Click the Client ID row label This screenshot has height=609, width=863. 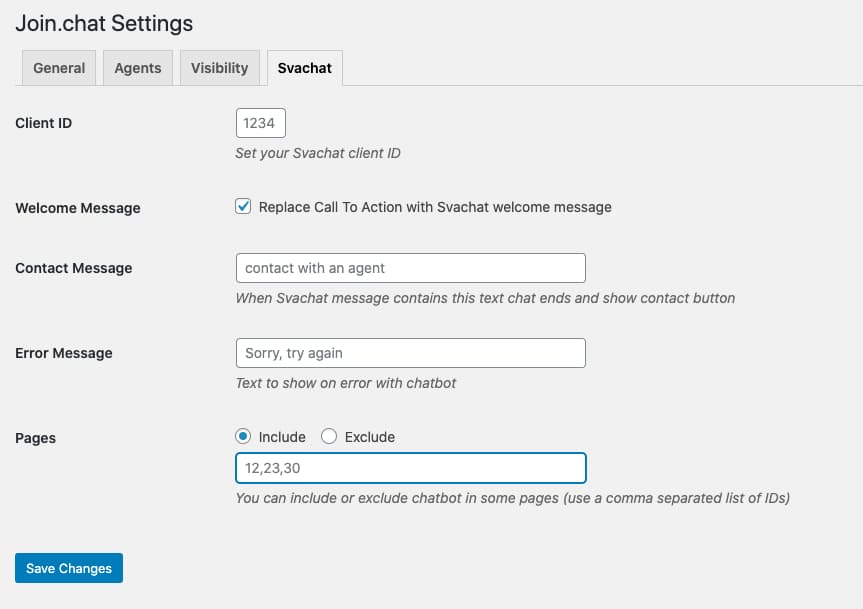click(43, 123)
